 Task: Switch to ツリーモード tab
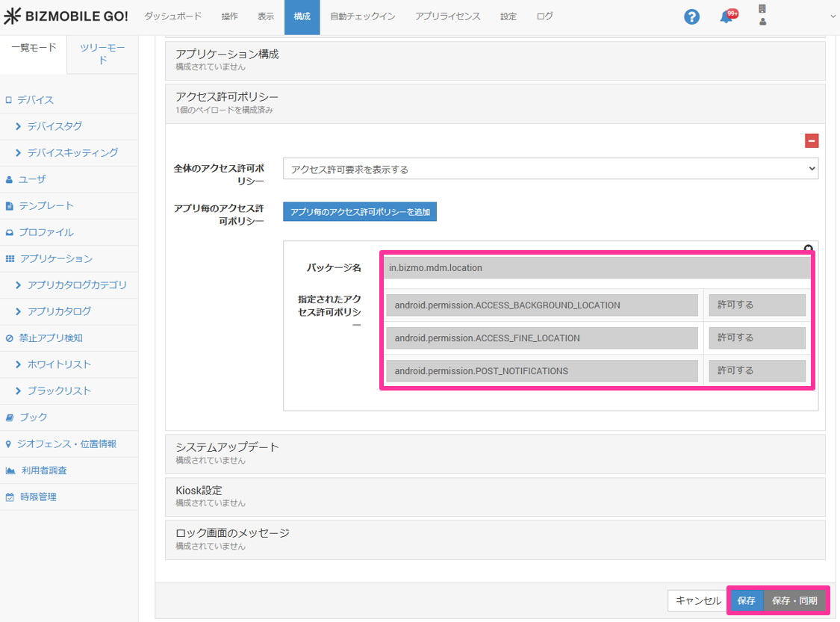102,54
